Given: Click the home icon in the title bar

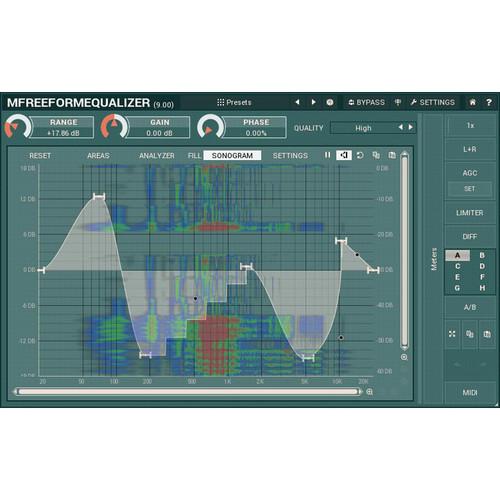Looking at the screenshot, I should [473, 102].
